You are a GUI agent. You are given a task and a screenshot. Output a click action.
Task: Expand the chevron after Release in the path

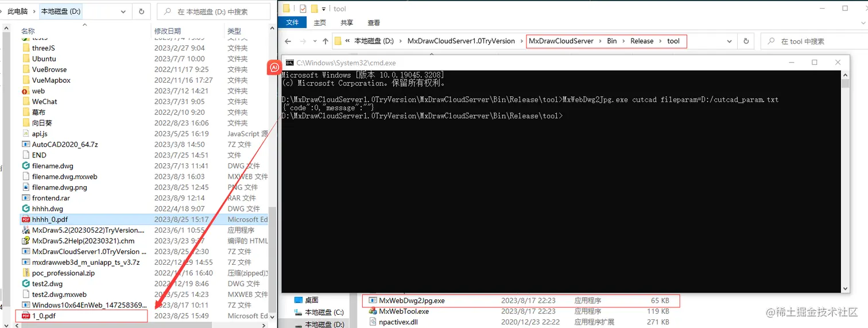coord(660,41)
